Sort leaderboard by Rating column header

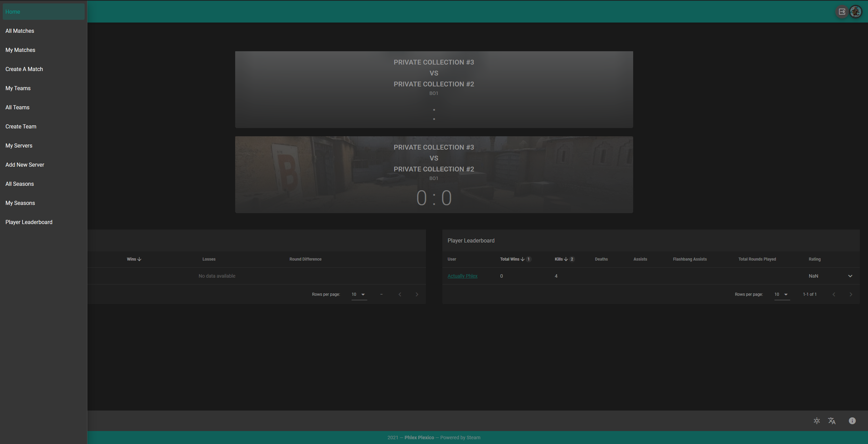click(814, 259)
